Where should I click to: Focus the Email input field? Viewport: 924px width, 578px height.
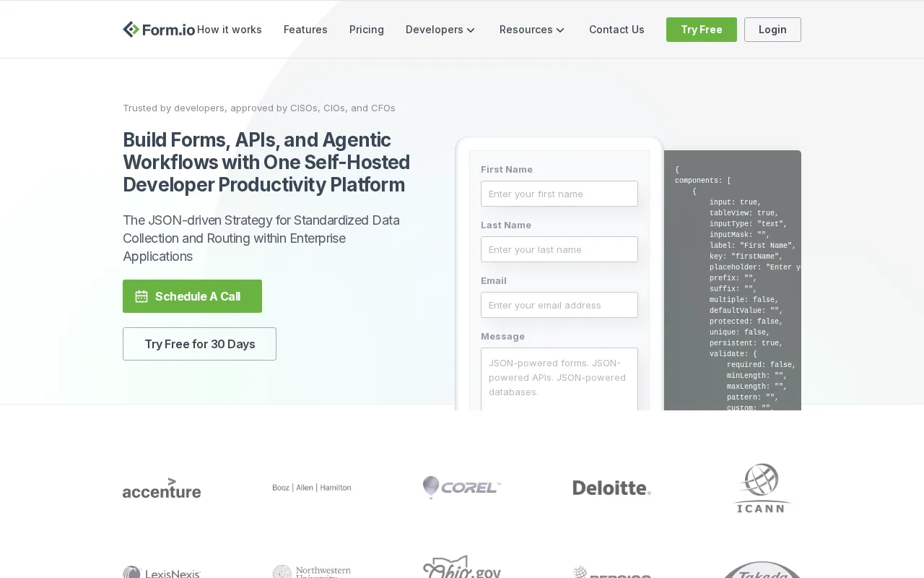pyautogui.click(x=559, y=305)
